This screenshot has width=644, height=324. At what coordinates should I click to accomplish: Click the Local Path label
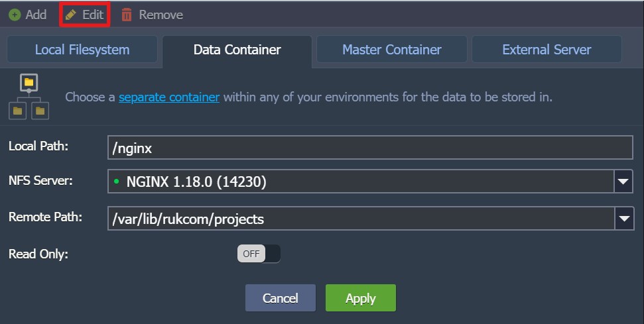coord(38,146)
